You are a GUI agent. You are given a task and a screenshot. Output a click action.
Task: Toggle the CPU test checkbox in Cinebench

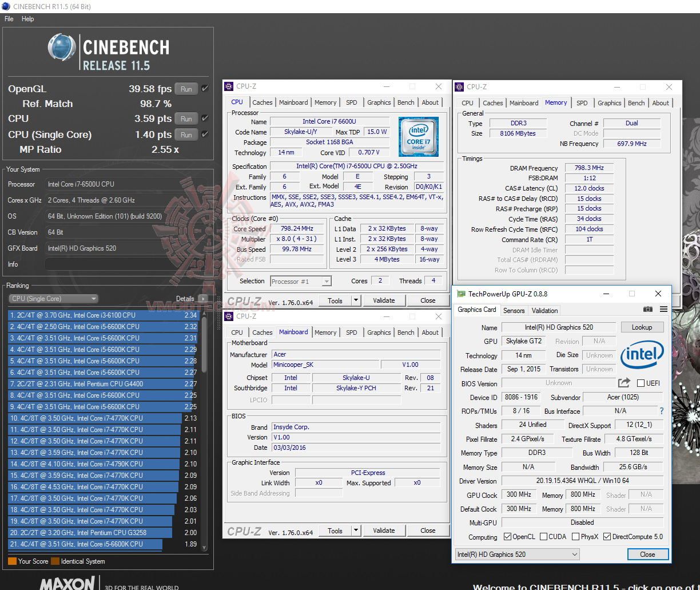click(205, 118)
